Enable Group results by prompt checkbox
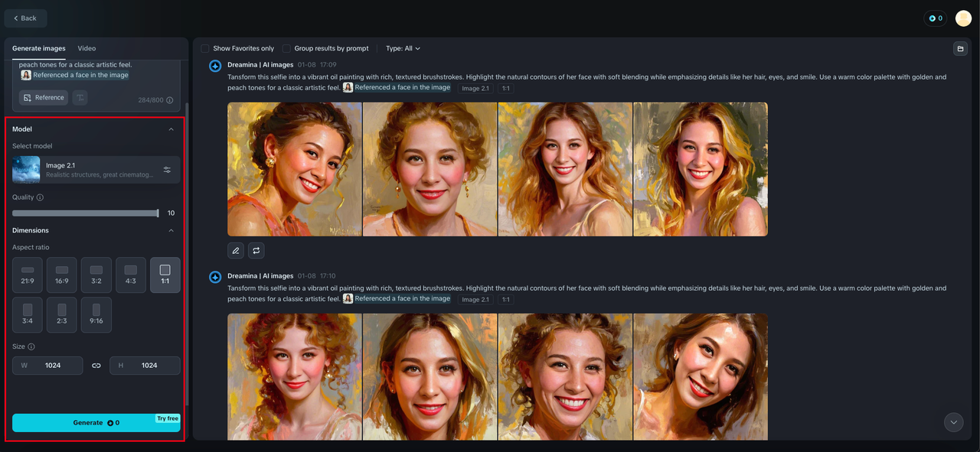Viewport: 980px width, 452px height. (286, 48)
